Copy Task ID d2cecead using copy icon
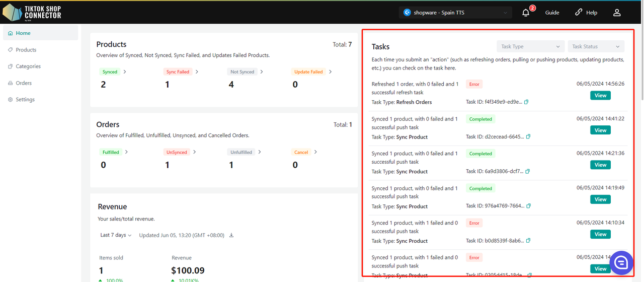644x282 pixels. tap(528, 137)
